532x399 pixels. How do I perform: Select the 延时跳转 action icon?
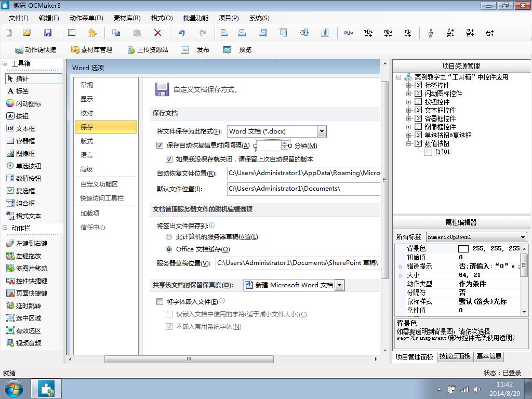tap(10, 305)
